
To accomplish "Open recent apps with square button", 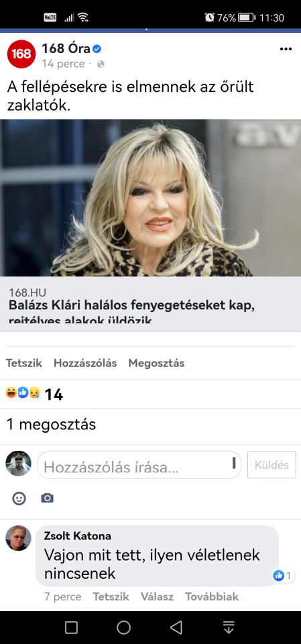I will [x=72, y=627].
